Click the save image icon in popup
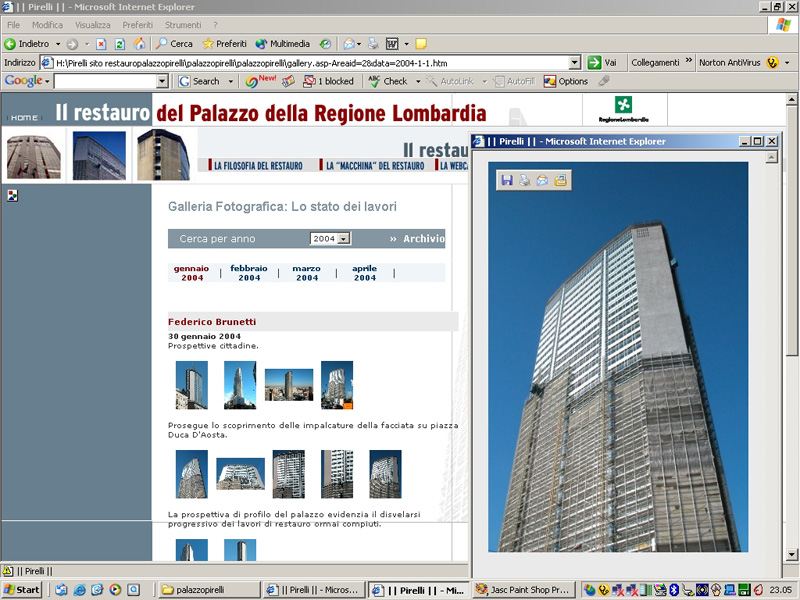The image size is (800, 600). [507, 180]
